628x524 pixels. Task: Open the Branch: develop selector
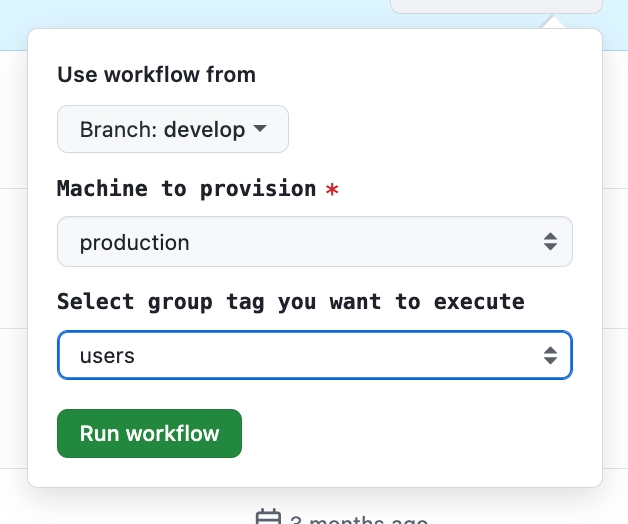click(172, 129)
